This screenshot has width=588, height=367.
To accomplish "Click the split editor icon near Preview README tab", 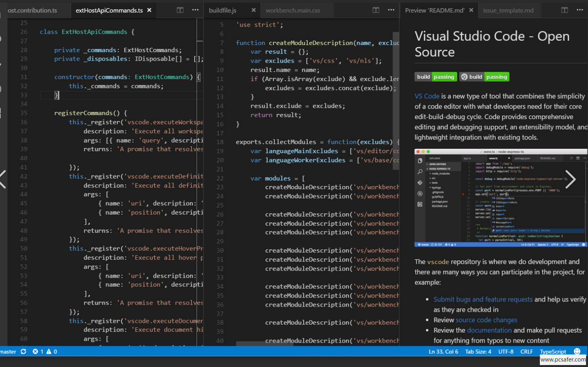I will tap(565, 10).
